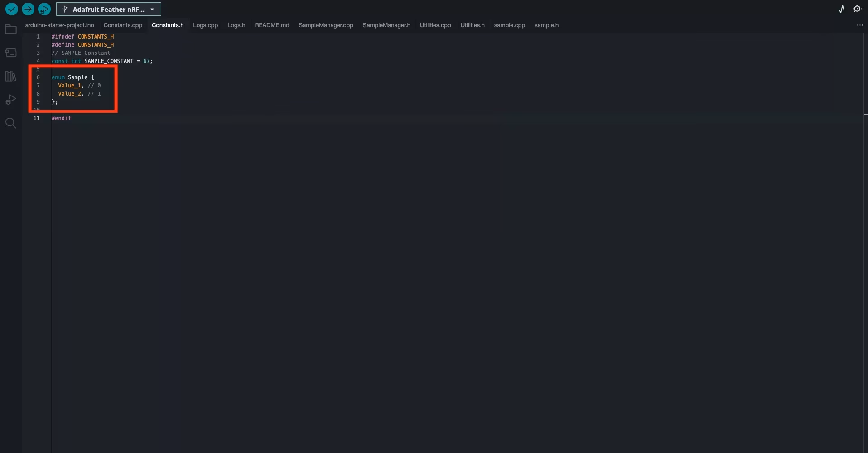Expand the chevron next to the board name

[152, 9]
